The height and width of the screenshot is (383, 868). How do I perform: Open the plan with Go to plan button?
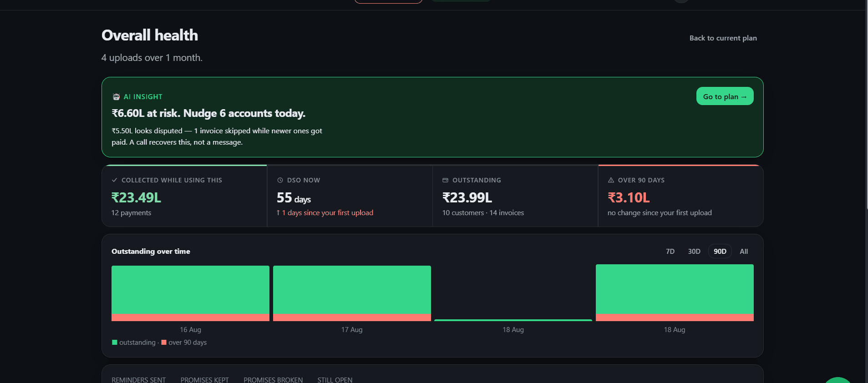coord(725,96)
